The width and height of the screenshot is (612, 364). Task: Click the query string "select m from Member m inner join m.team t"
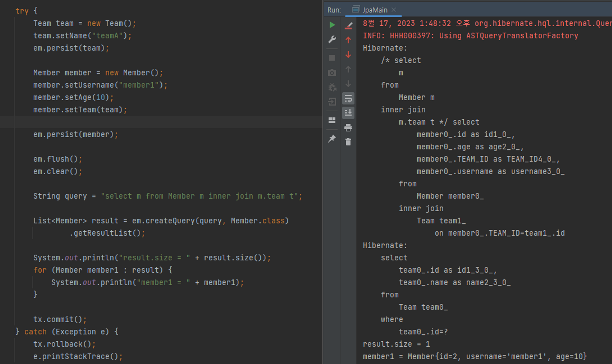coord(199,196)
